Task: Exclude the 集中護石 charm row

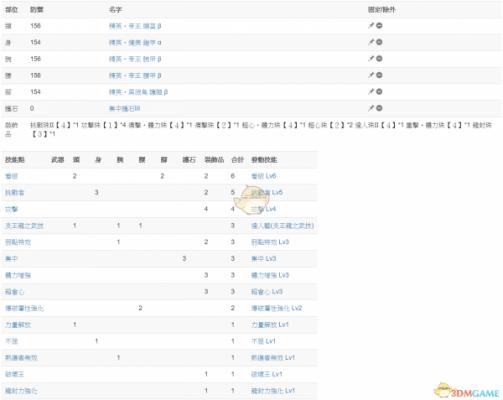Action: click(x=379, y=108)
